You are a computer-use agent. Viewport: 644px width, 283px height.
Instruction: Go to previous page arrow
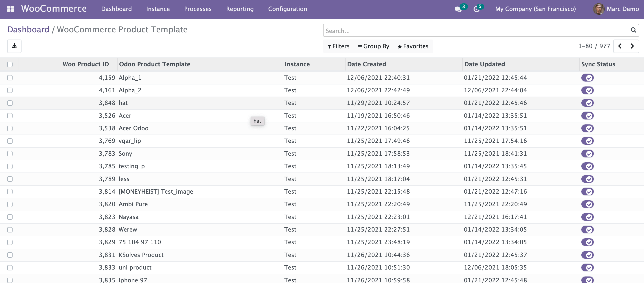pyautogui.click(x=620, y=46)
